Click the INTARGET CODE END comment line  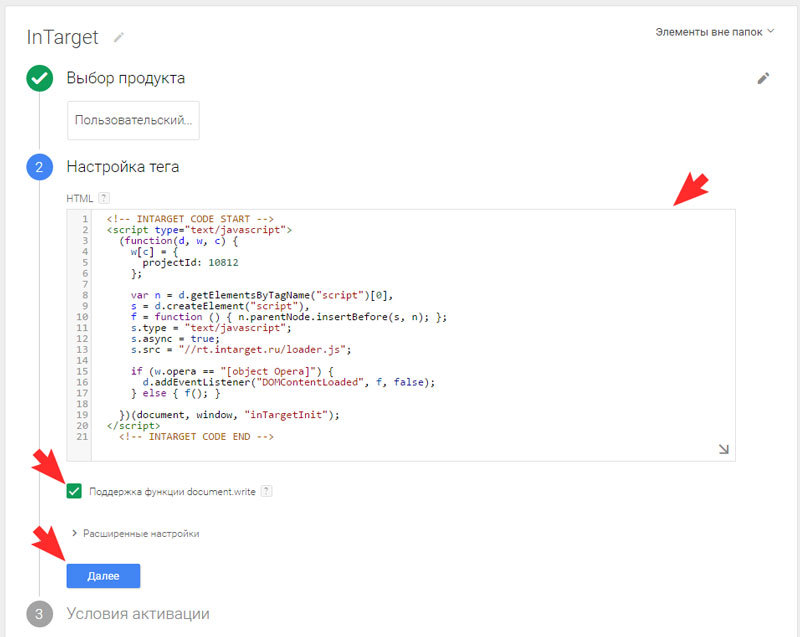tap(196, 437)
